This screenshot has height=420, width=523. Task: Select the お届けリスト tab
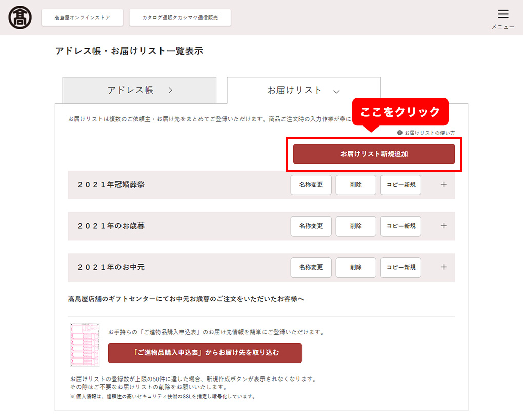click(x=304, y=90)
